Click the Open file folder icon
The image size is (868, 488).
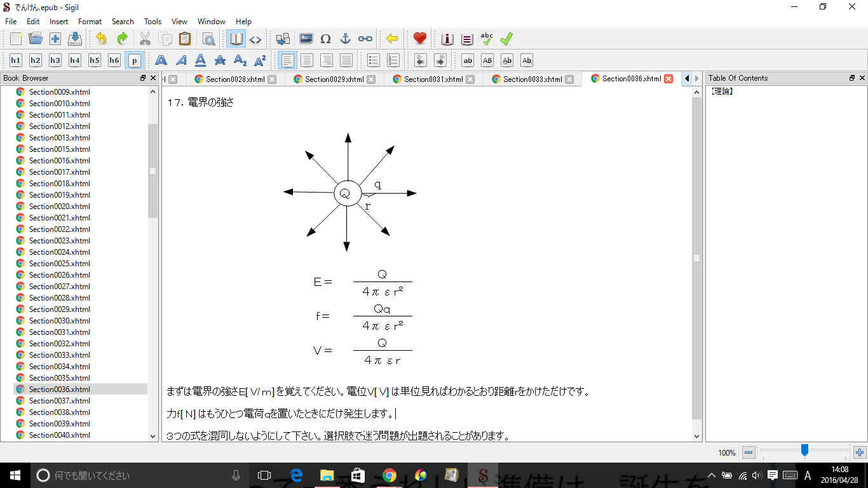coord(36,39)
